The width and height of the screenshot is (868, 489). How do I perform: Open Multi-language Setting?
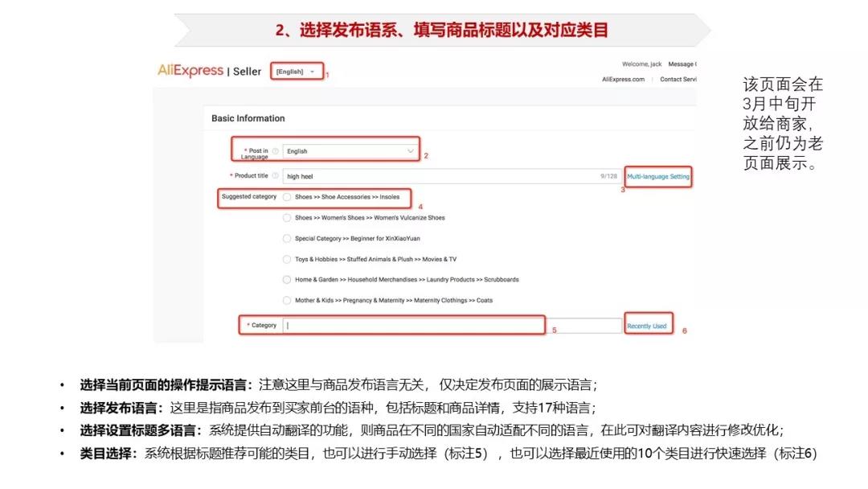[x=658, y=176]
